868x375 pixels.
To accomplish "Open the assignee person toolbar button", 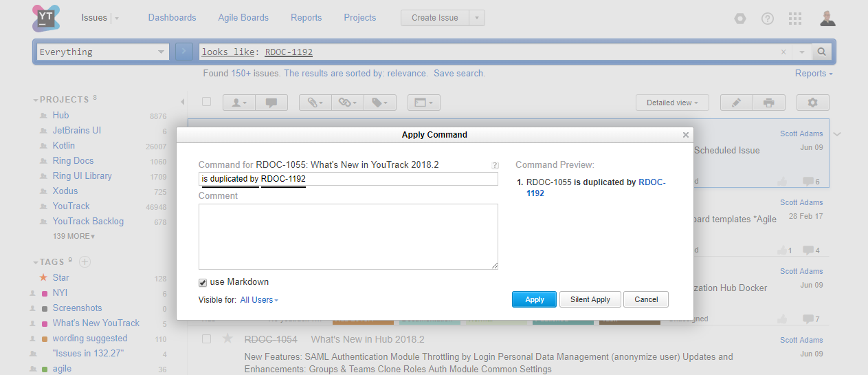I will coord(239,103).
